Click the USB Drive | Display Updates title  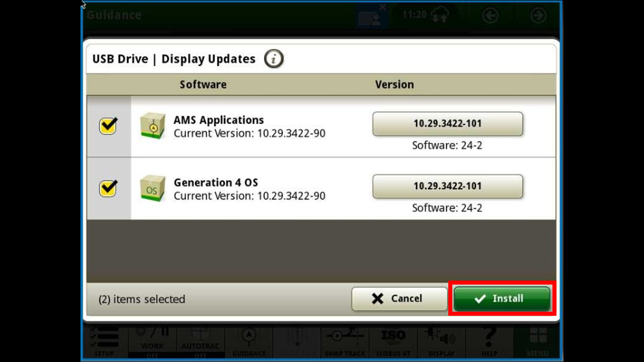[x=174, y=59]
